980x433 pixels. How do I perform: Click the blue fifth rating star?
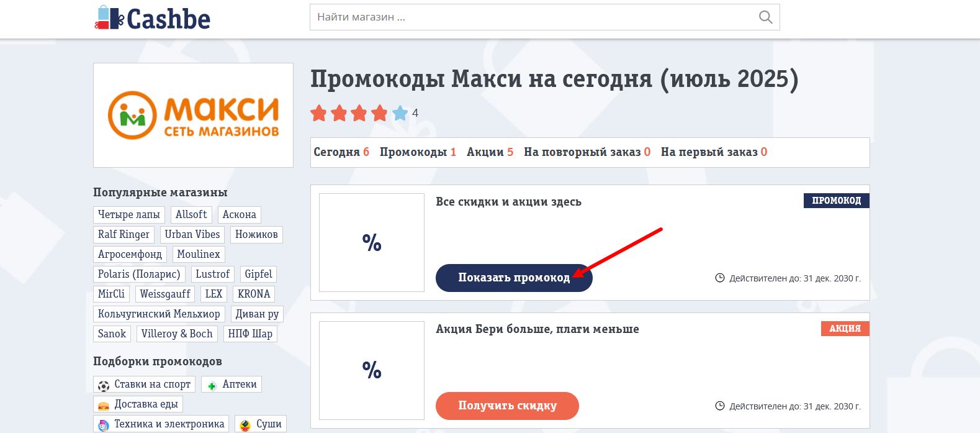click(400, 113)
